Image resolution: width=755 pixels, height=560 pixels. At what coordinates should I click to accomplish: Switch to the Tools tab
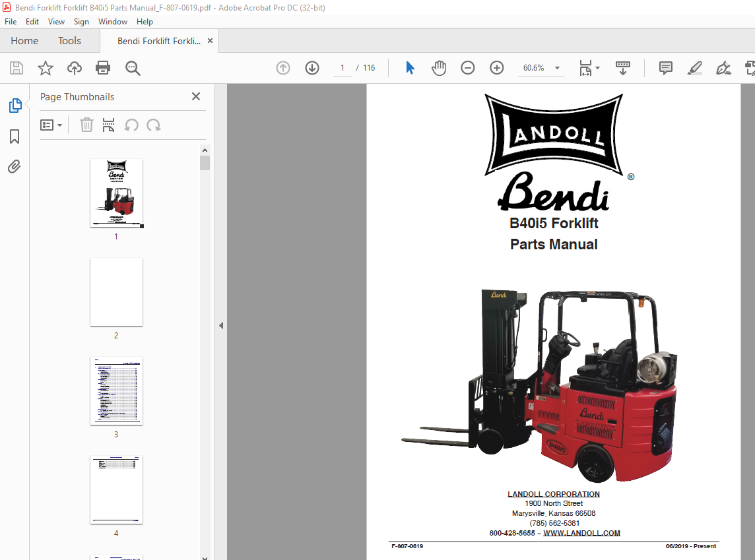click(69, 41)
